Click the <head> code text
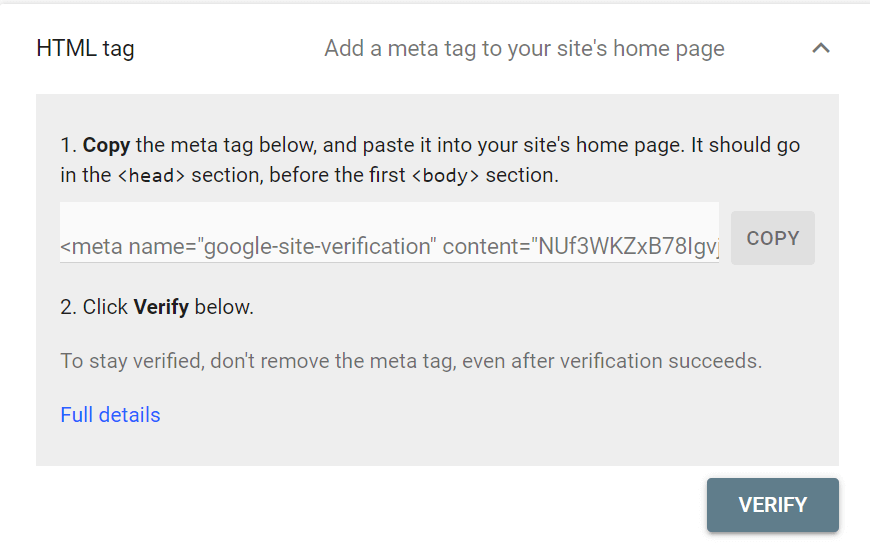Viewport: 870px width, 559px height. click(x=151, y=176)
